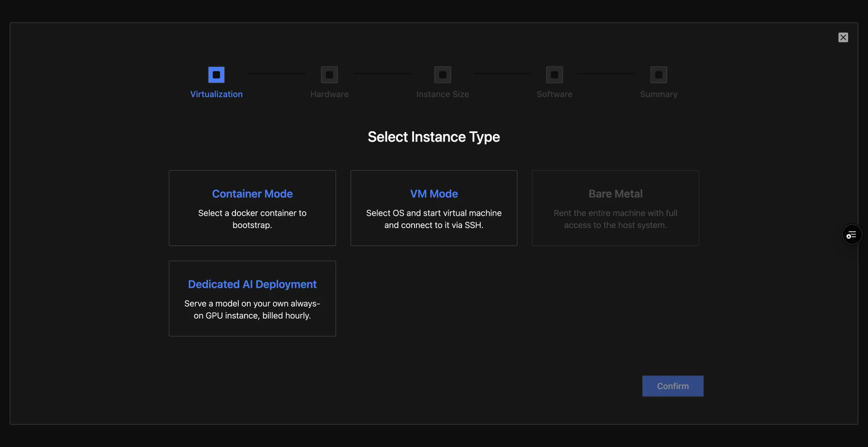Go to the Virtualization step label
The width and height of the screenshot is (868, 447).
[217, 94]
